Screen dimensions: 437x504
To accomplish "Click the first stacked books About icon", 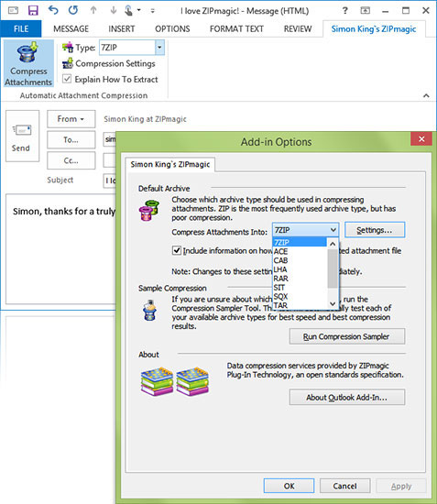I will point(157,381).
